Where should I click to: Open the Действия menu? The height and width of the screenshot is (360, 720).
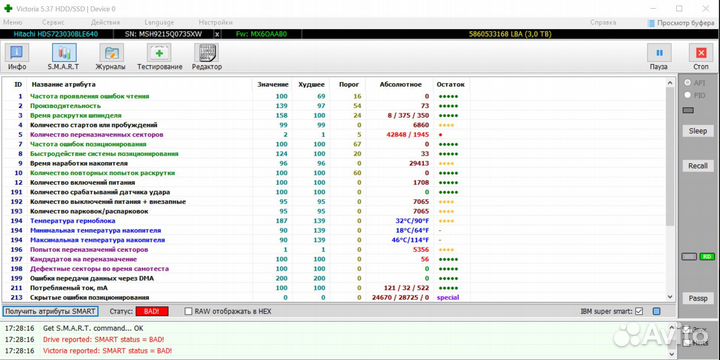pyautogui.click(x=106, y=22)
